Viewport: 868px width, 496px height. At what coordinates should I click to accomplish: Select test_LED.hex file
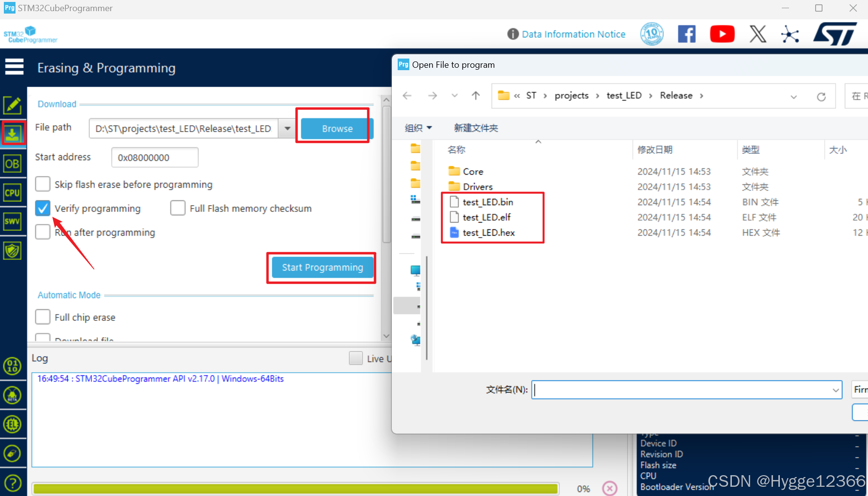pyautogui.click(x=489, y=233)
